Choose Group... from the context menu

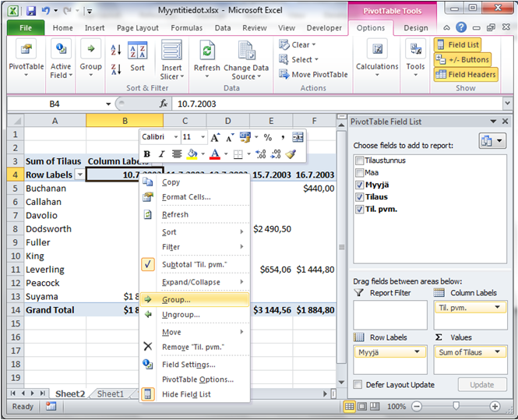pos(176,299)
